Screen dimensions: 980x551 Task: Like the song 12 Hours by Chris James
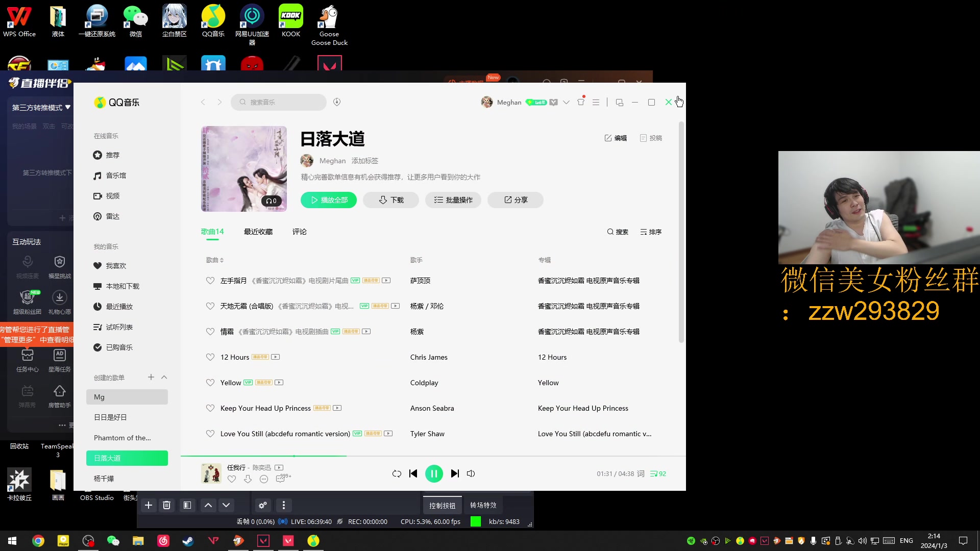click(x=210, y=357)
